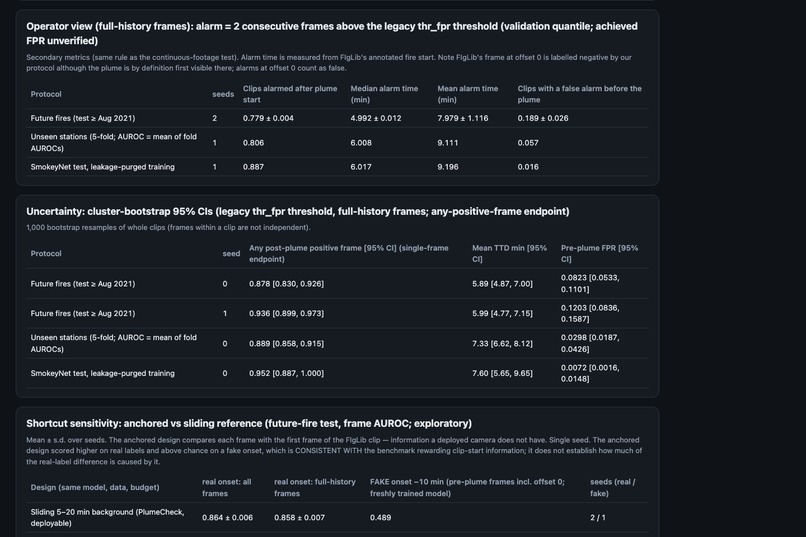Select the value 0.864 ± 0.006

pos(227,517)
